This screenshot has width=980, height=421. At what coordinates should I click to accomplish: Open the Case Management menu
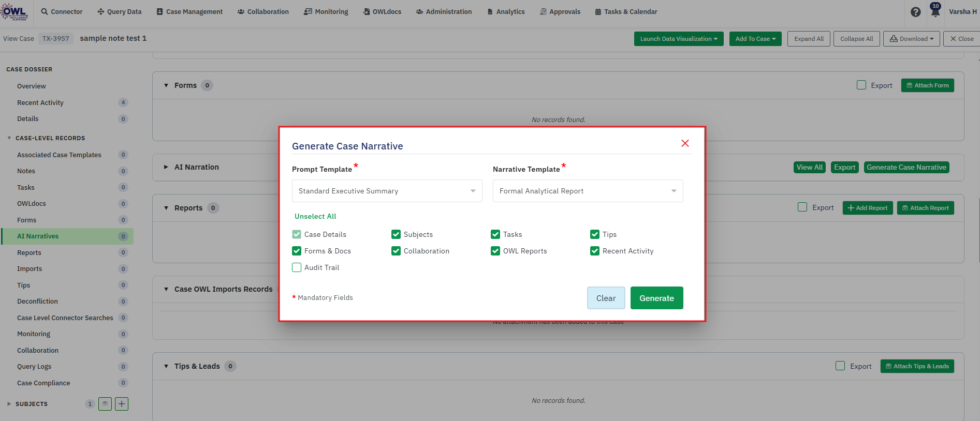click(x=189, y=11)
